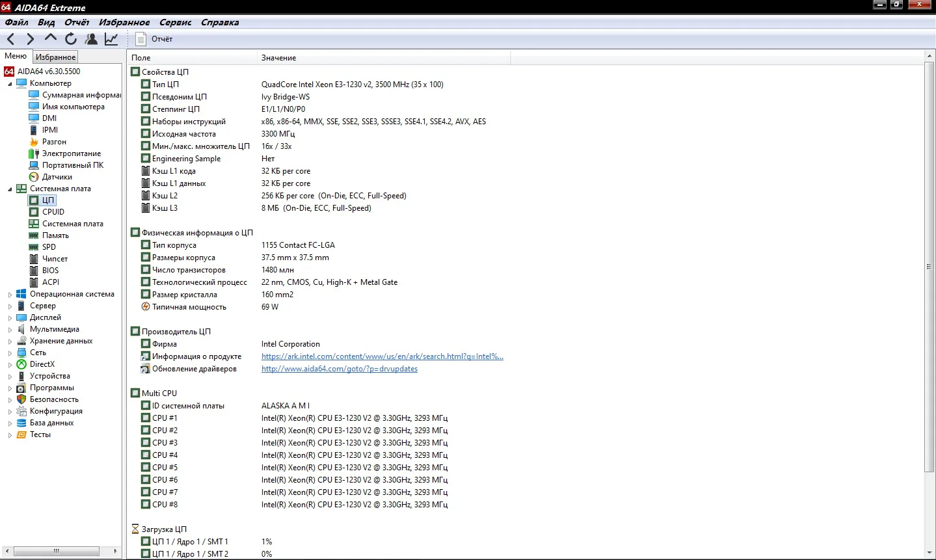Open the Избранное menu in menu bar
Image resolution: width=936 pixels, height=560 pixels.
(x=124, y=22)
